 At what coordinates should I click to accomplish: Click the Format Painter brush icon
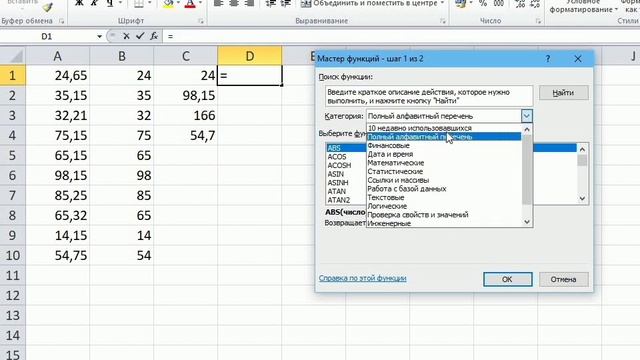click(x=47, y=7)
